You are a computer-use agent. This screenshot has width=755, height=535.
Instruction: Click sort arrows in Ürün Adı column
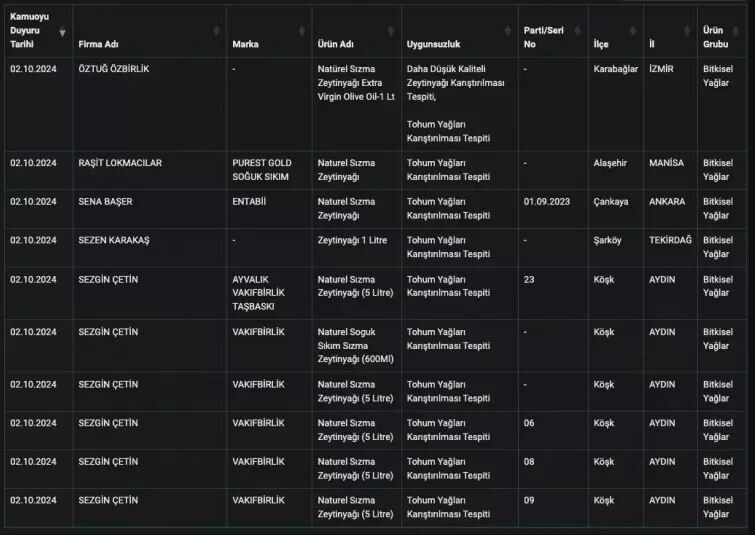392,31
